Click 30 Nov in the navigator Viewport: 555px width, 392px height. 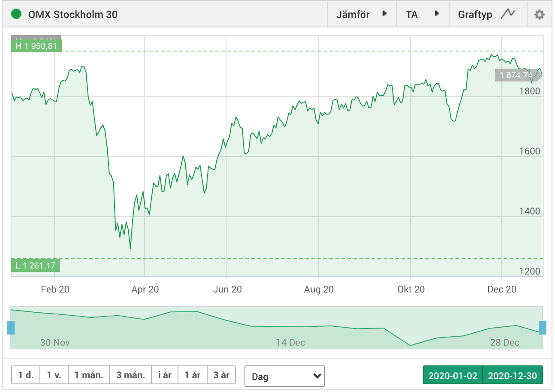click(55, 342)
